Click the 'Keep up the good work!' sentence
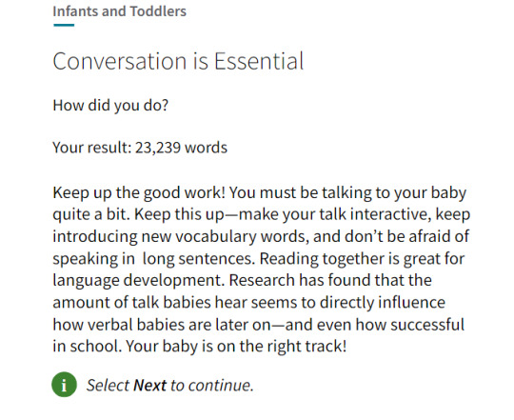This screenshot has width=514, height=420. pos(139,192)
